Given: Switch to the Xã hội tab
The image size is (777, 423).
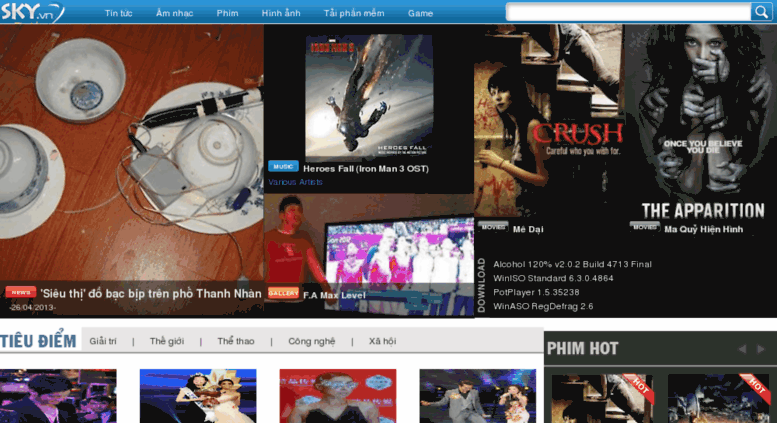Looking at the screenshot, I should (x=382, y=341).
